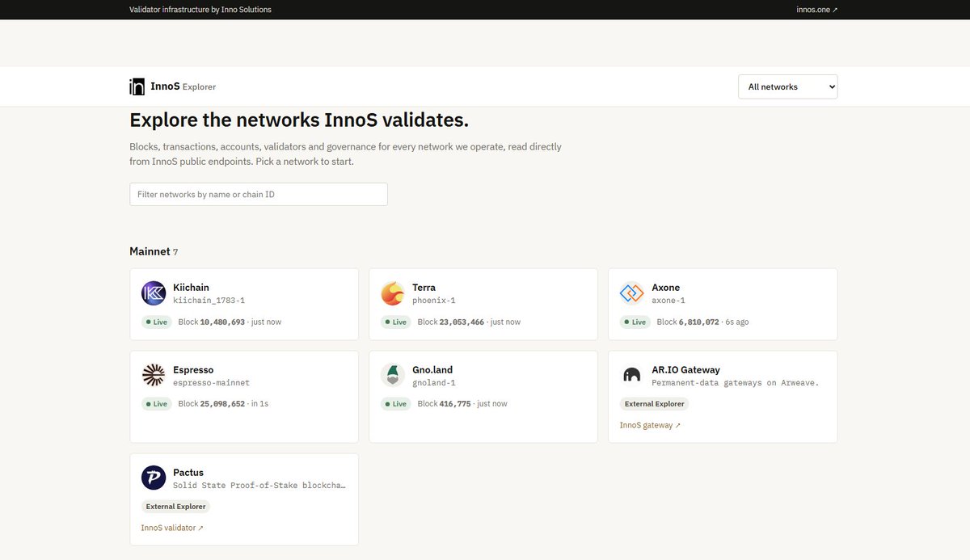
Task: Follow the innos.one external link
Action: coord(816,10)
